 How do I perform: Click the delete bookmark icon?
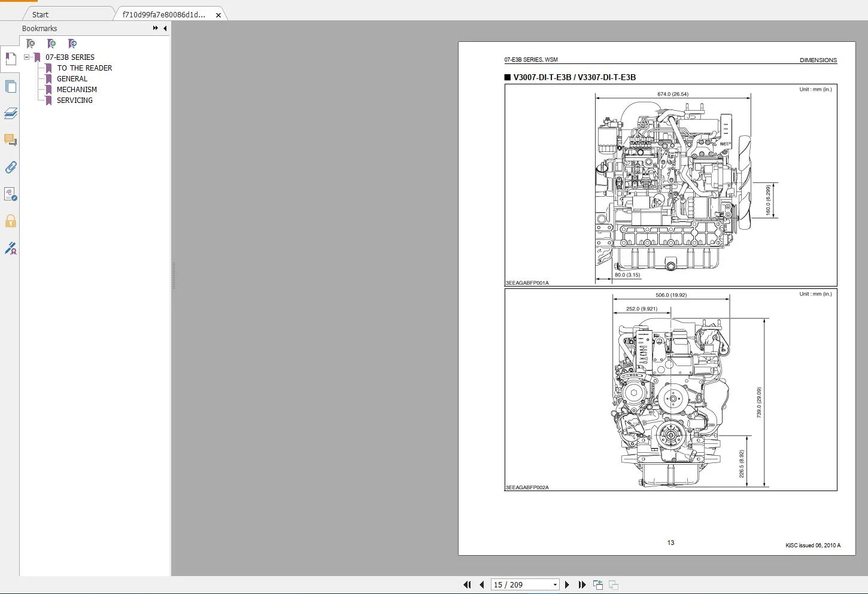[x=31, y=44]
